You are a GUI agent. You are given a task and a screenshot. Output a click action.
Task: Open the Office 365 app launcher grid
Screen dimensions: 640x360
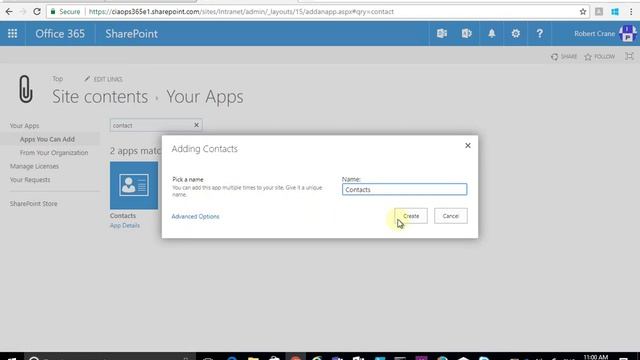pos(12,33)
